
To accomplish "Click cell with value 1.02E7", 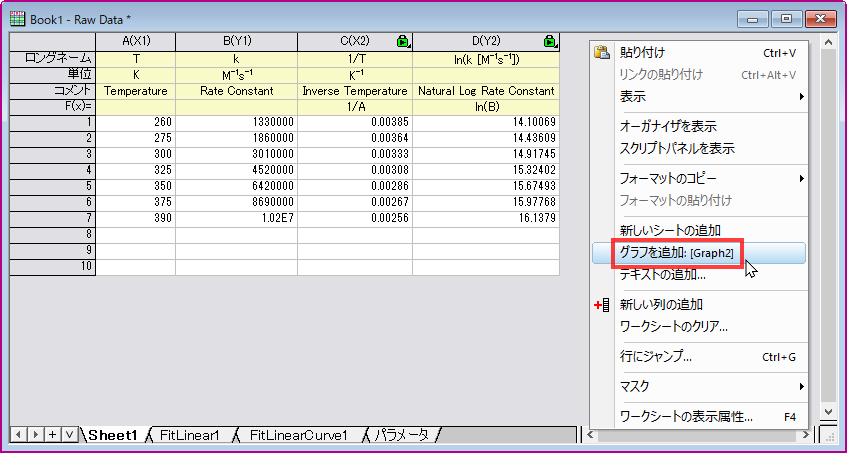I will pyautogui.click(x=237, y=219).
